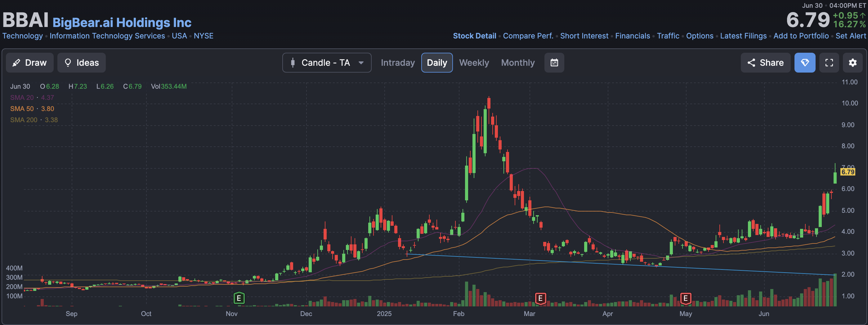868x325 pixels.
Task: View Options page
Action: (x=700, y=36)
